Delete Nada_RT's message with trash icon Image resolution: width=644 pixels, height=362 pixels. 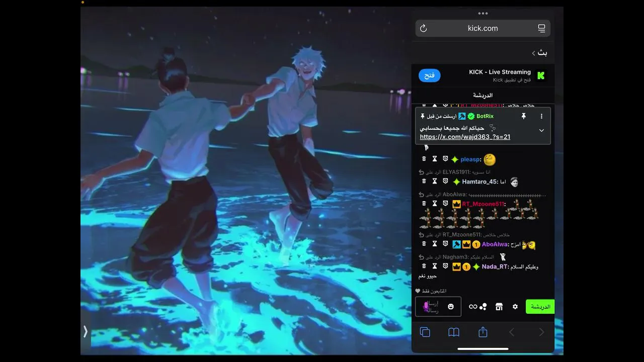(424, 266)
